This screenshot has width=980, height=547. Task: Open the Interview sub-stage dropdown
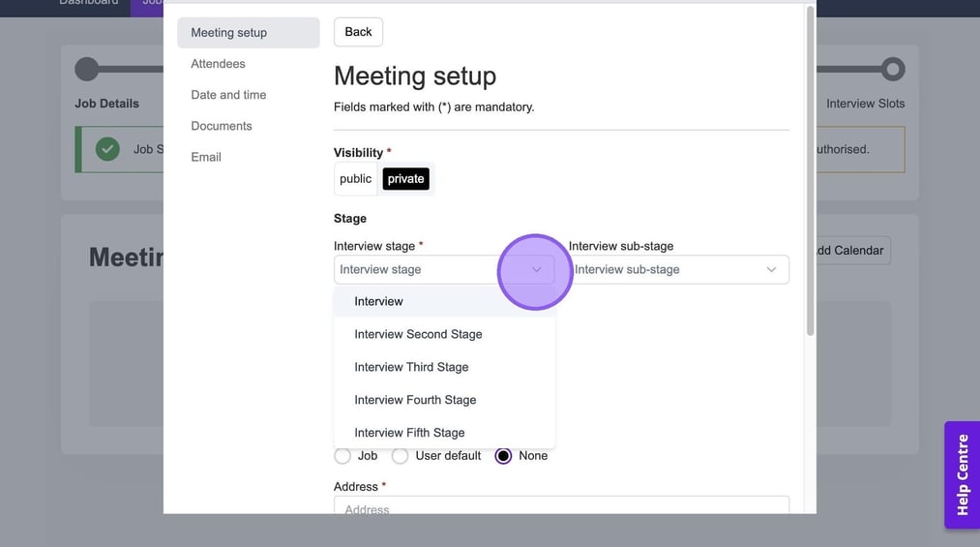point(677,270)
